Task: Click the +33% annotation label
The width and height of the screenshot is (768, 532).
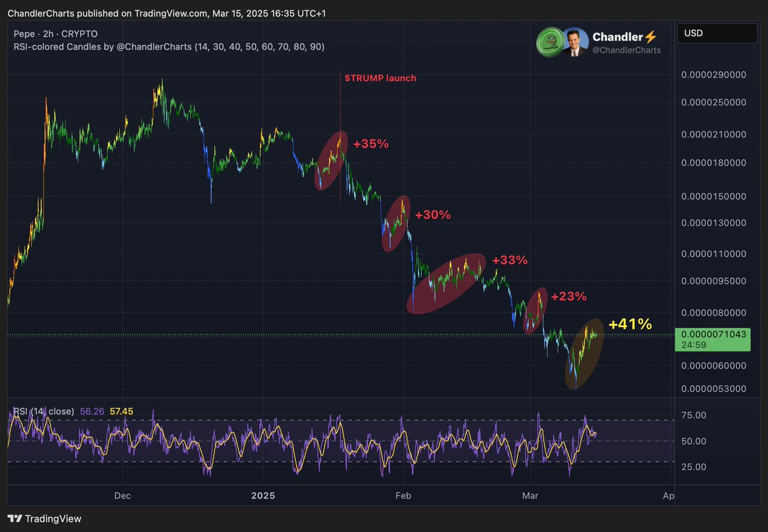Action: coord(510,260)
